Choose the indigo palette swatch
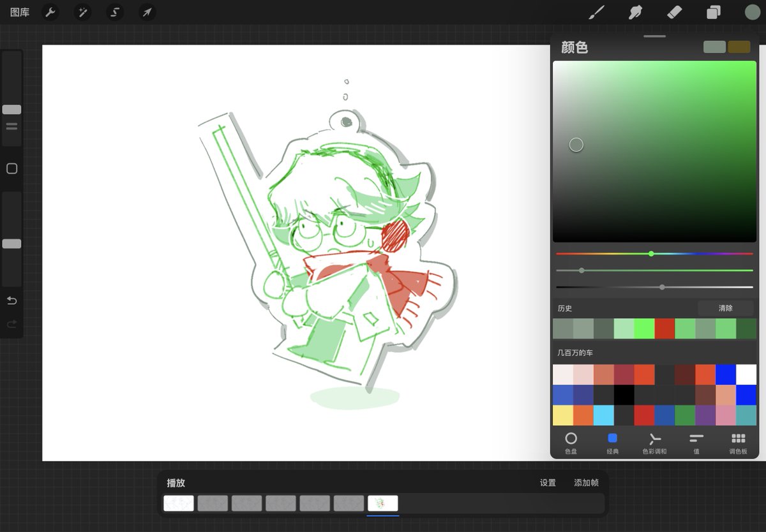Viewport: 766px width, 532px height. (x=583, y=395)
